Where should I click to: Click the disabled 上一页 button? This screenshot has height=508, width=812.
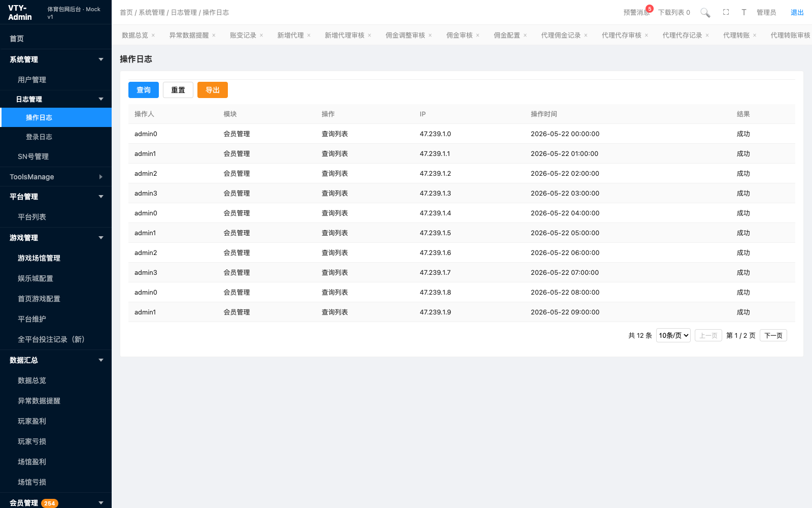tap(708, 335)
